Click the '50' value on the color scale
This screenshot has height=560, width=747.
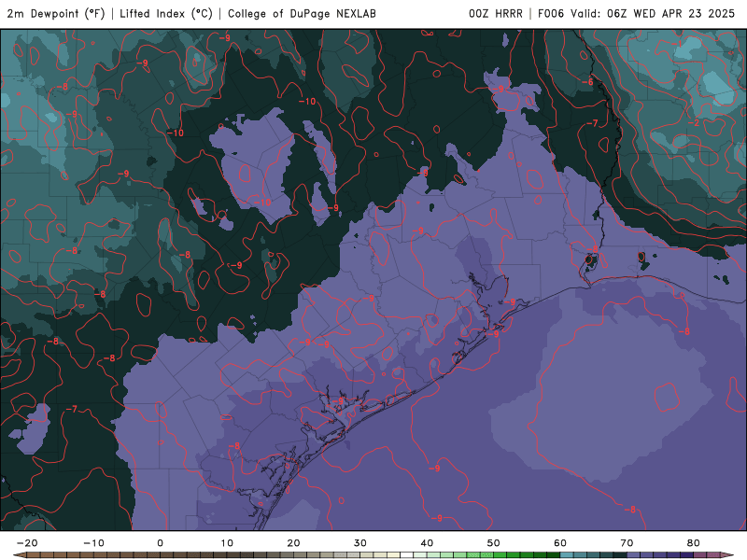[x=494, y=543]
